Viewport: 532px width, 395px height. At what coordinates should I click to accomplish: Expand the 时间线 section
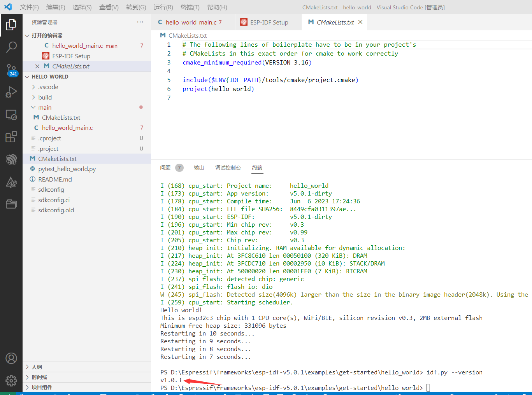click(87, 377)
